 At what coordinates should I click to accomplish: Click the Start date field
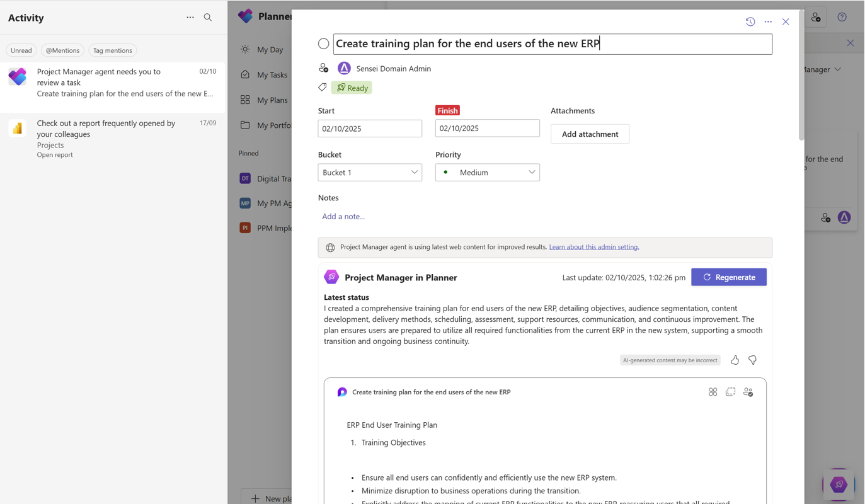(x=370, y=129)
